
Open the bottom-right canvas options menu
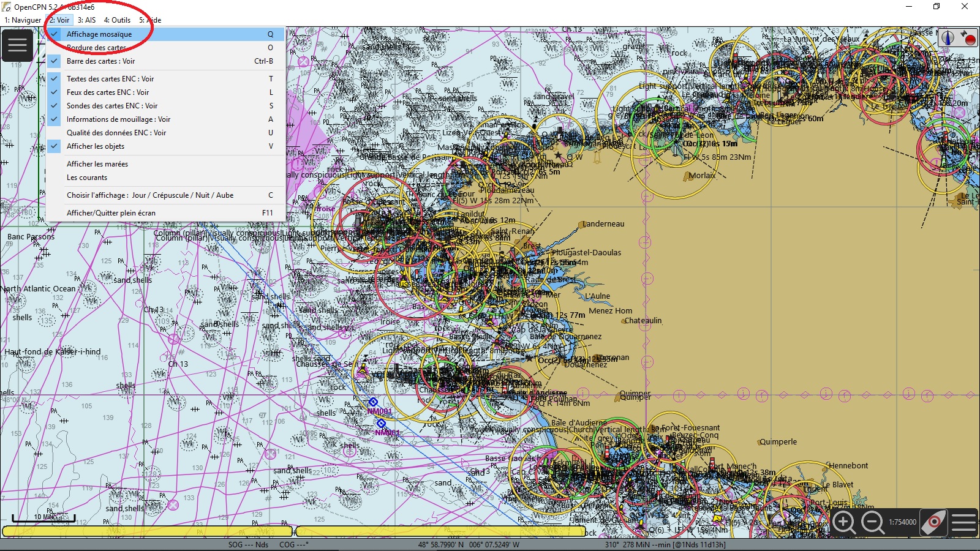point(963,522)
